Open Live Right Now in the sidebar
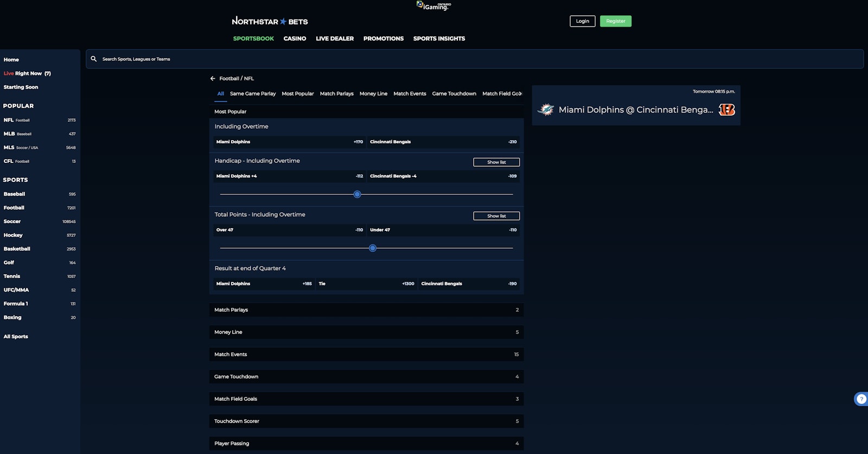This screenshot has height=454, width=868. point(27,73)
